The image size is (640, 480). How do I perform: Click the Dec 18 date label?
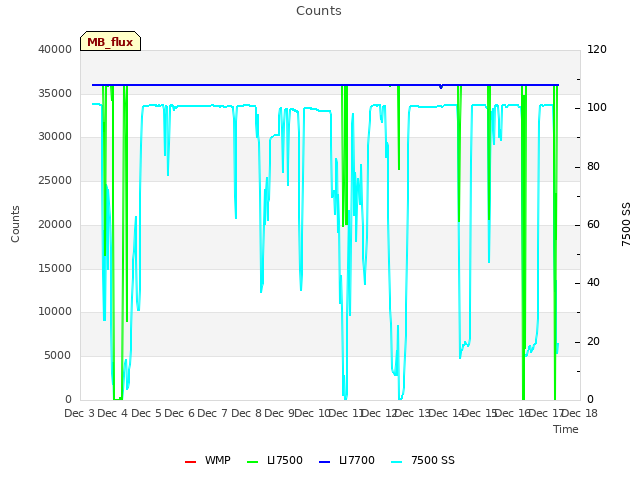coord(580,413)
